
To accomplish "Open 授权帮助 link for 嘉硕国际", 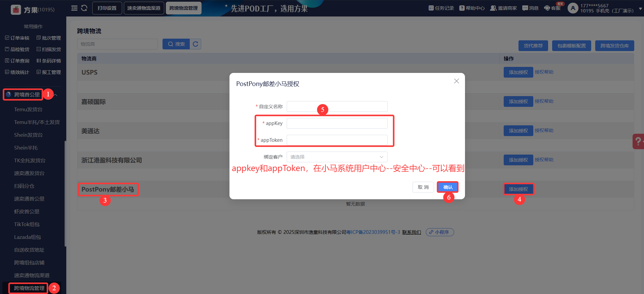I will tap(544, 101).
